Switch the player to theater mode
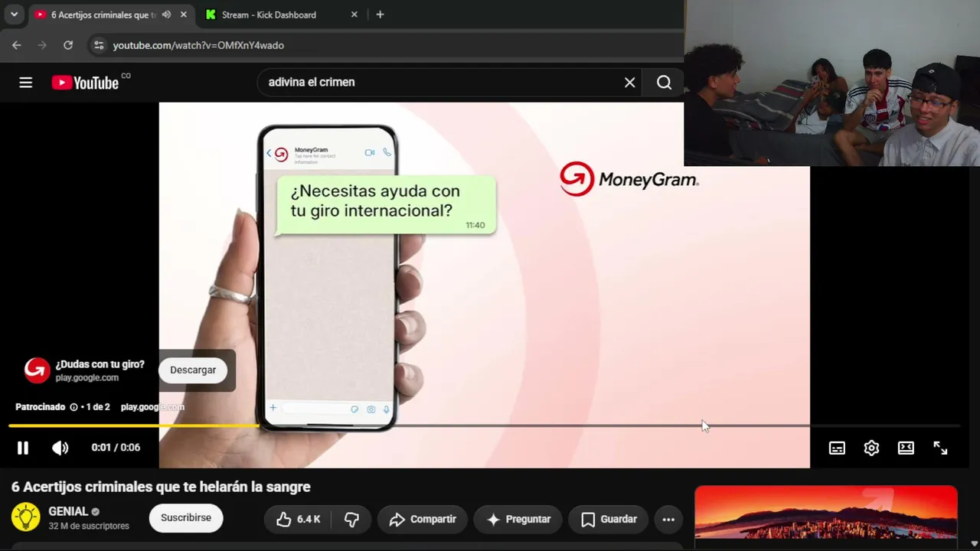The height and width of the screenshot is (551, 980). (x=906, y=448)
